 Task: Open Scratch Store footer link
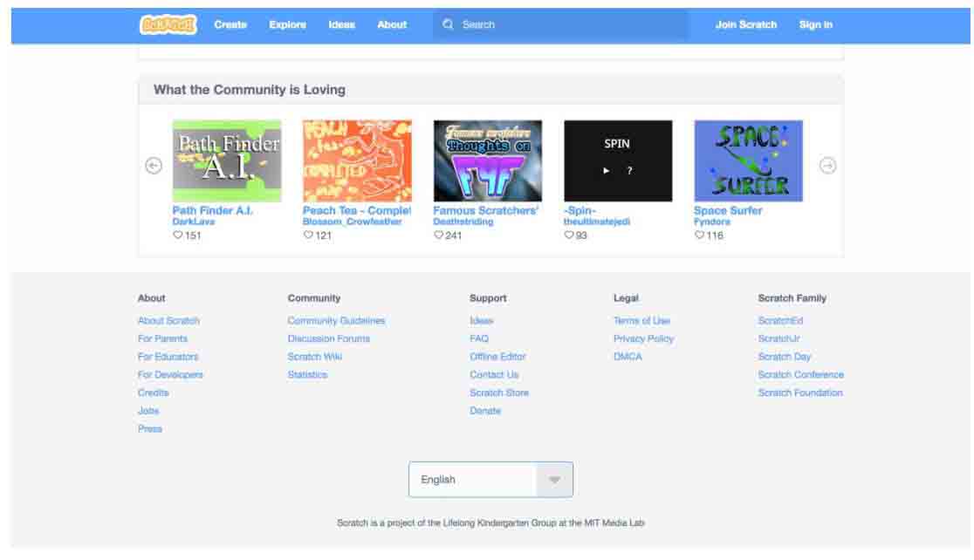499,393
